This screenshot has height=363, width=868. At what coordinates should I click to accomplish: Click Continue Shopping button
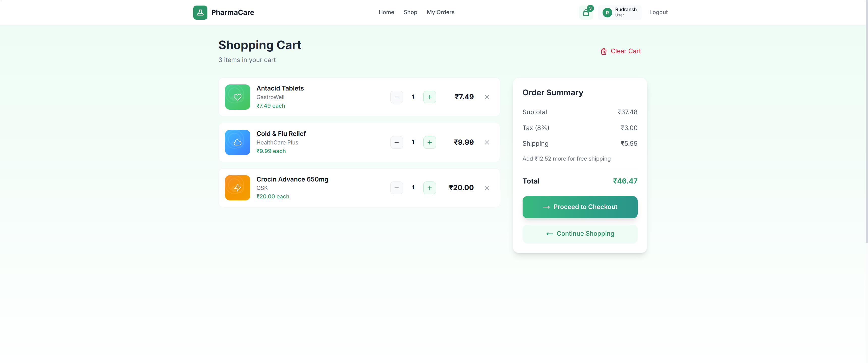click(580, 234)
